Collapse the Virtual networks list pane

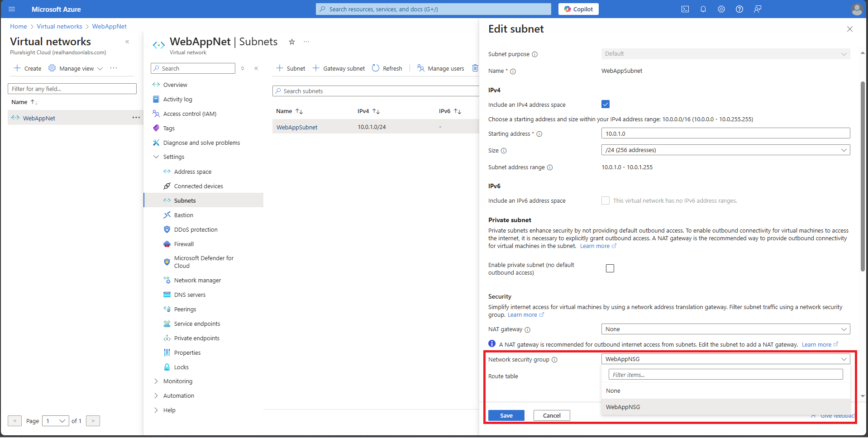(x=127, y=42)
